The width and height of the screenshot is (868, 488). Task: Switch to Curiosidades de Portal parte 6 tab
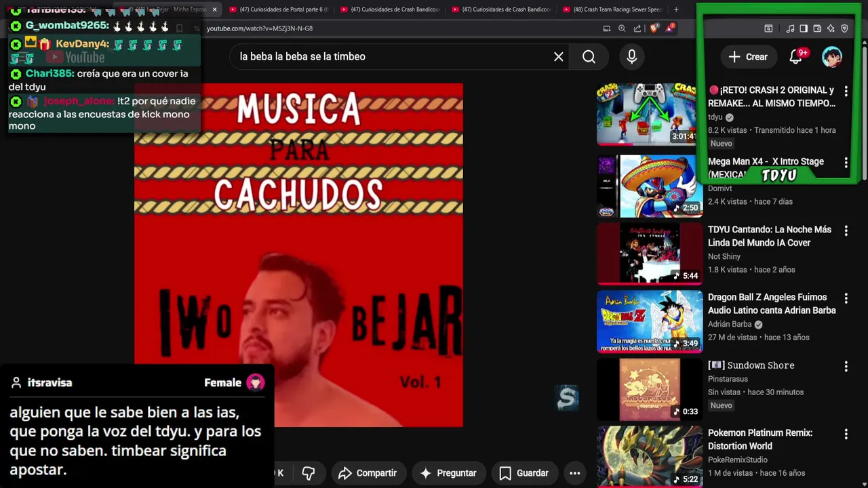[278, 9]
